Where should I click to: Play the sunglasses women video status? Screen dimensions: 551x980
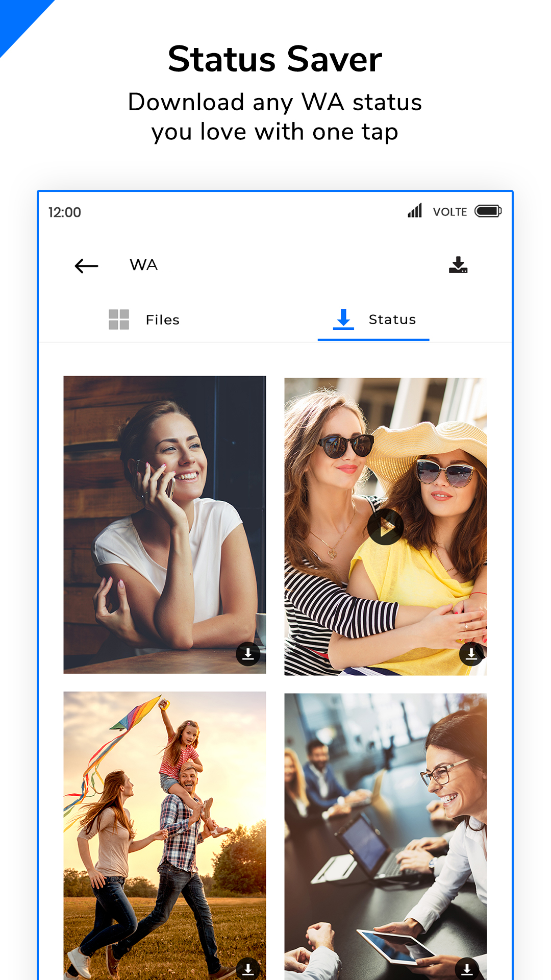point(385,527)
